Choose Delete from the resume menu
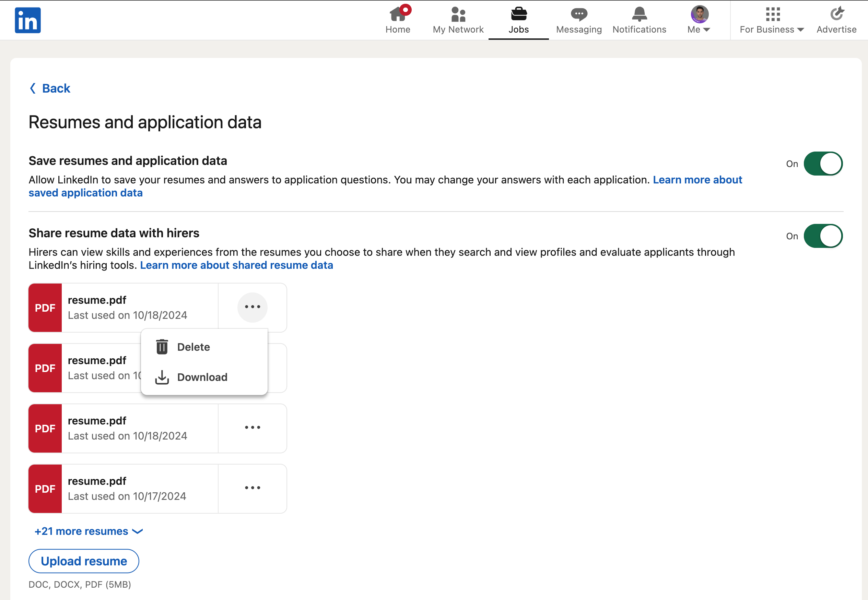868x600 pixels. 204,347
